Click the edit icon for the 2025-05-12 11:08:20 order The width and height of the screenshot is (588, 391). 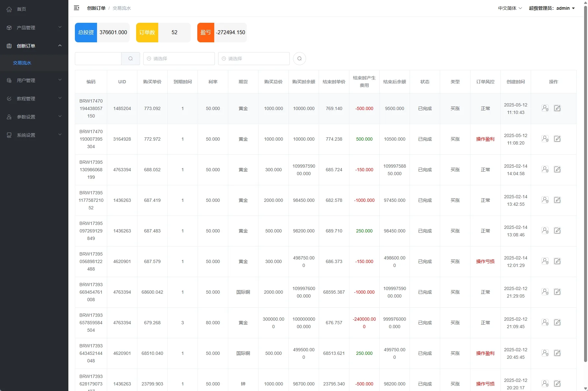coord(557,139)
